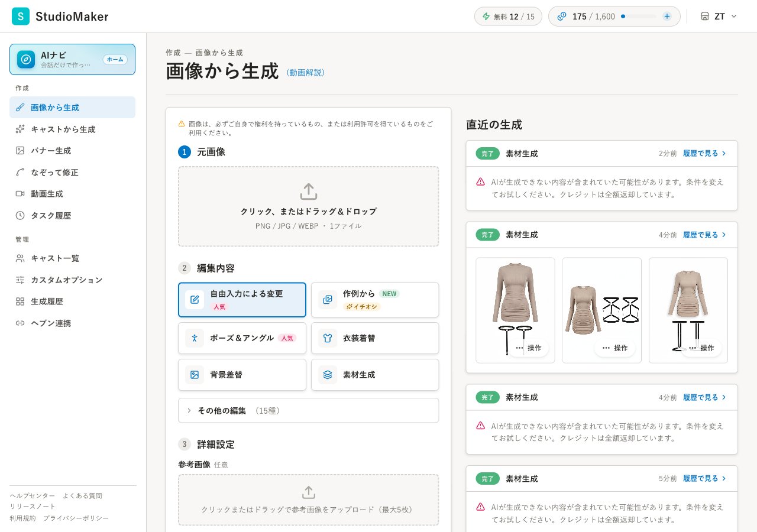
Task: Open リリースノート footer link
Action: pos(33,507)
